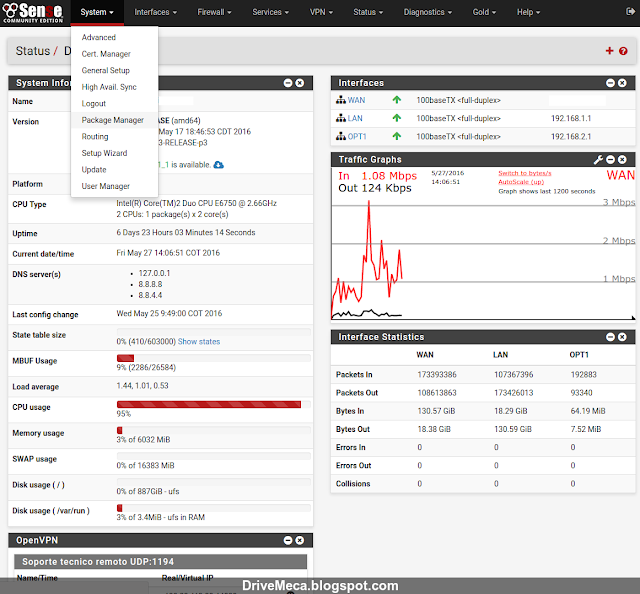Add a widget with the plus icon

pos(609,51)
